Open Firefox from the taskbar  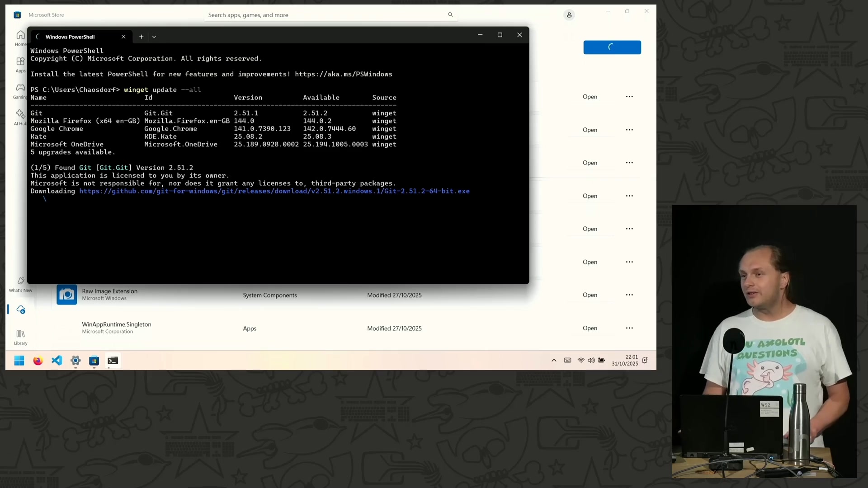pos(38,361)
